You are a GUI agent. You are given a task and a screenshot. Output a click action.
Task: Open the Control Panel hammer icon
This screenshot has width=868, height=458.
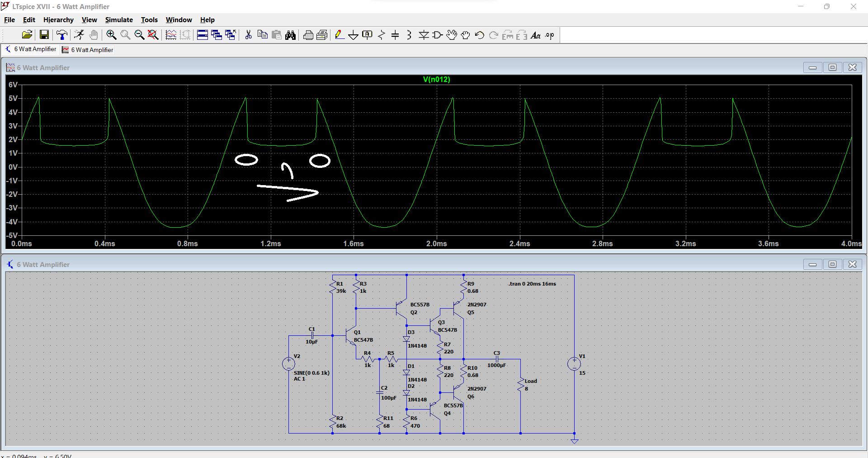tap(62, 35)
